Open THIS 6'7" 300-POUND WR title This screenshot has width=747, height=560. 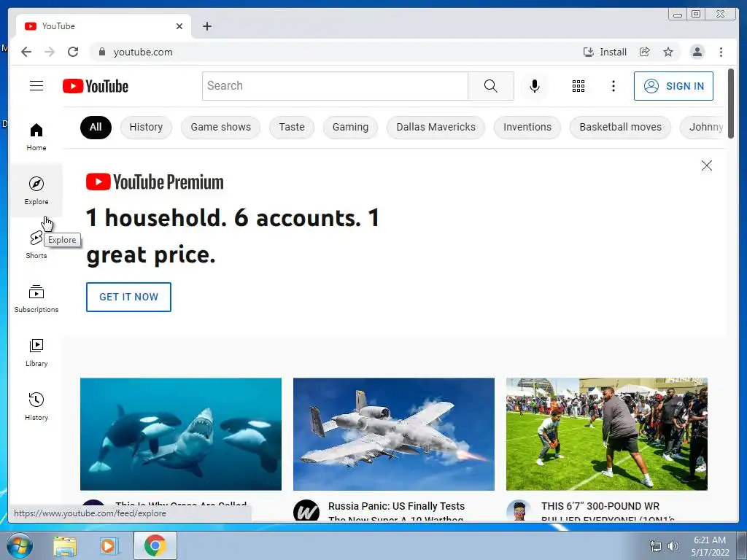[x=608, y=510]
